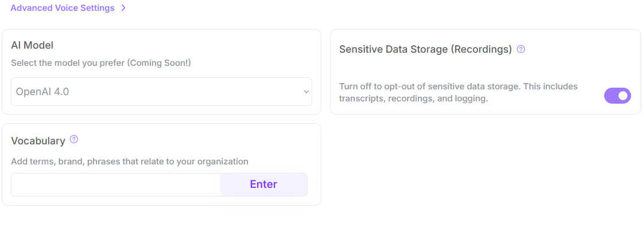Image resolution: width=644 pixels, height=240 pixels.
Task: Click the Sensitive Data Storage (Recordings) heading
Action: pos(425,49)
